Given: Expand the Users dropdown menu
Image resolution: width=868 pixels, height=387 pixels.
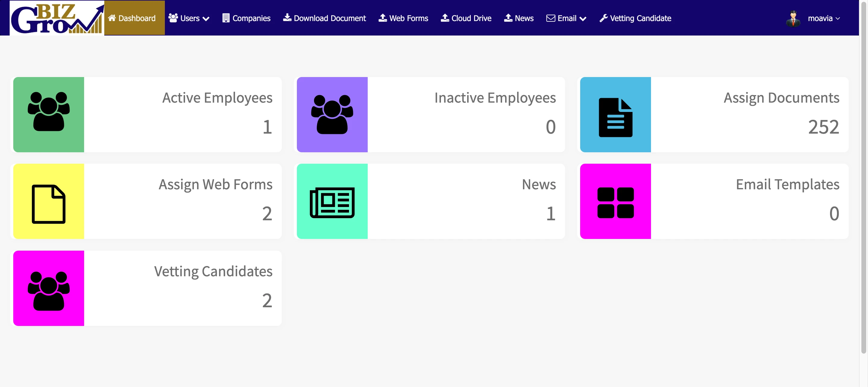Looking at the screenshot, I should coord(189,19).
